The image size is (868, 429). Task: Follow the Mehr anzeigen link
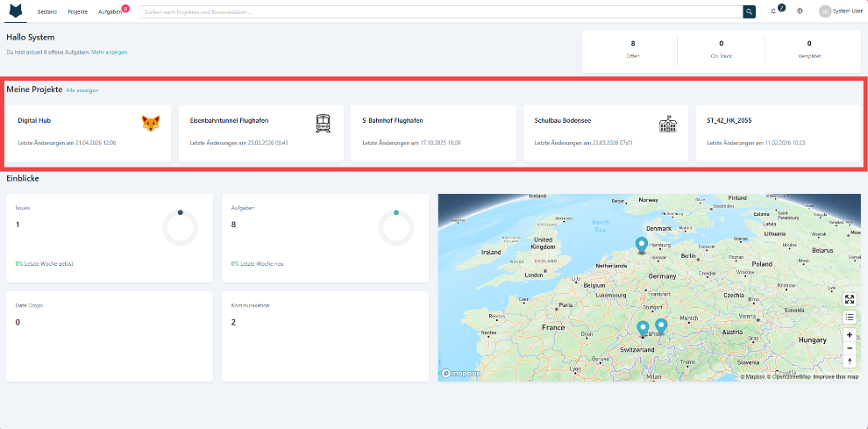tap(109, 52)
